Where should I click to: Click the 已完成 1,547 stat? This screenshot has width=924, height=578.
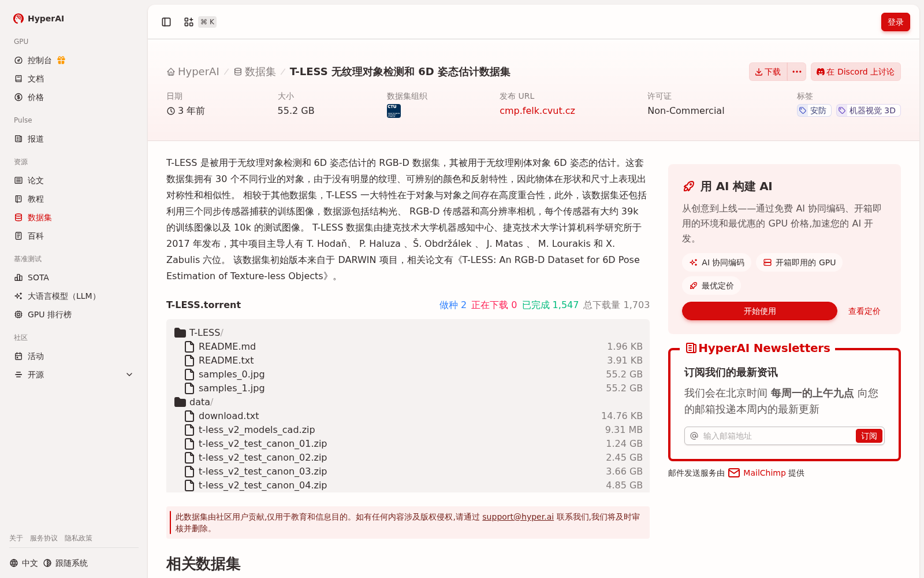coord(550,305)
